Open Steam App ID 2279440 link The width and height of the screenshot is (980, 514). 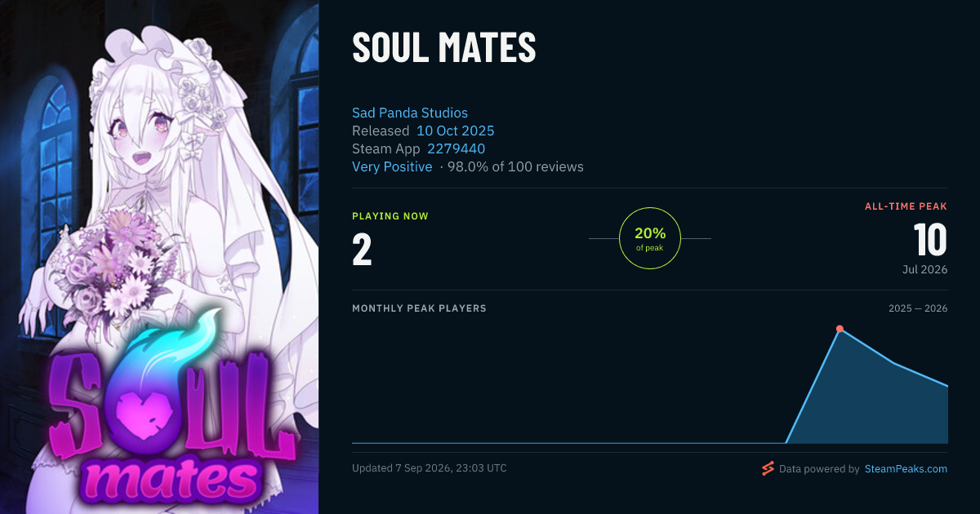[457, 148]
